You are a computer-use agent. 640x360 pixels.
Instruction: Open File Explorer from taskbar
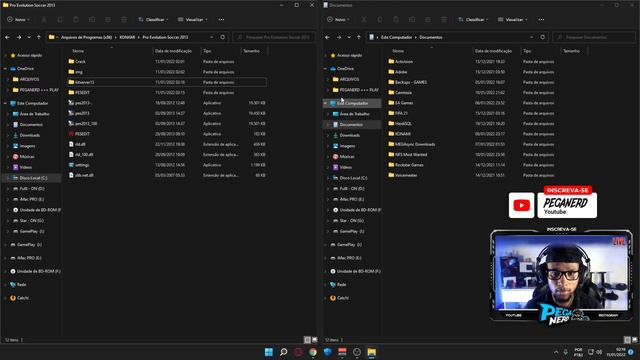371,352
